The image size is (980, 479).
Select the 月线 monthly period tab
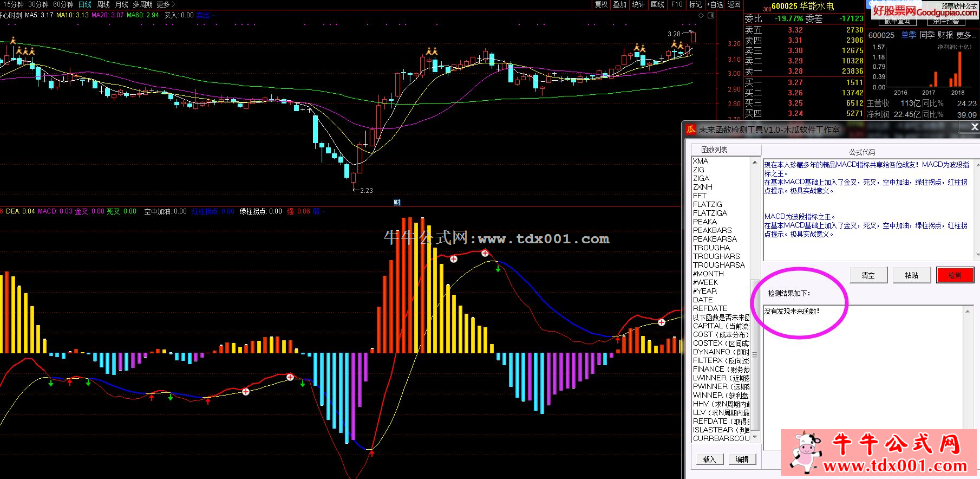tap(122, 4)
